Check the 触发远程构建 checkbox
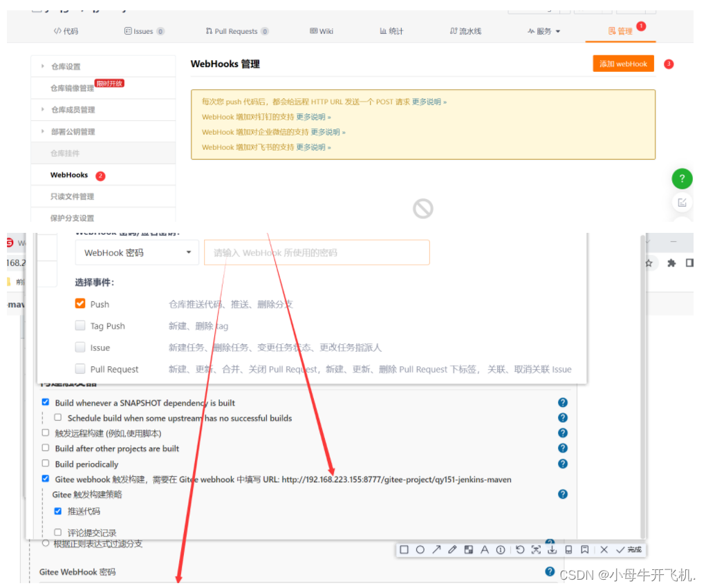This screenshot has width=706, height=588. pos(46,433)
